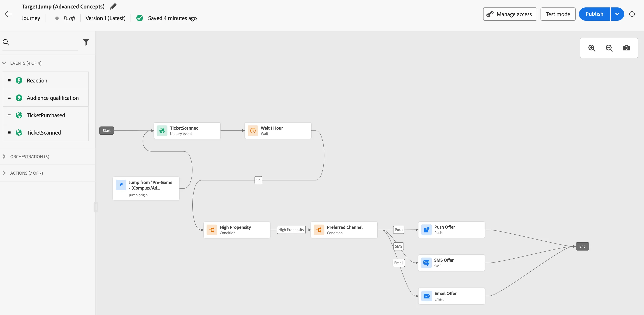Screen dimensions: 644x315
Task: Click the Push path label
Action: tap(398, 229)
